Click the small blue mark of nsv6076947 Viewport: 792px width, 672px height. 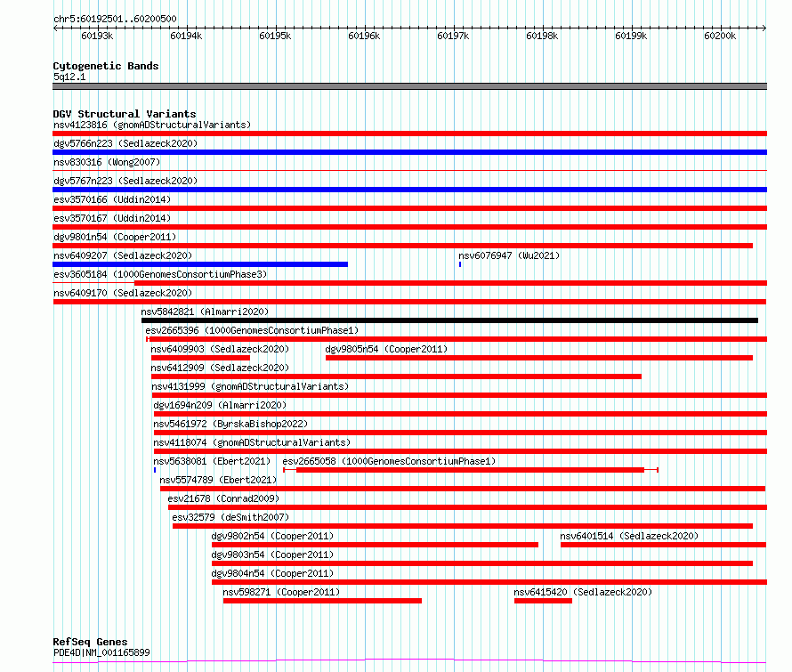pyautogui.click(x=460, y=264)
